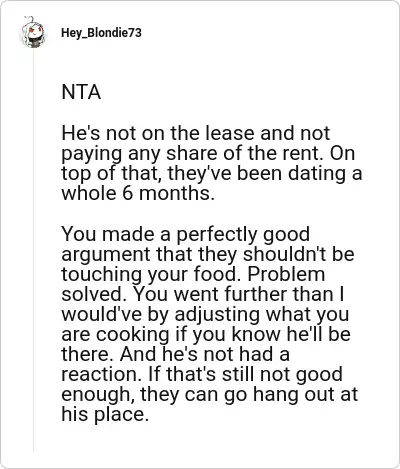Viewport: 400px width, 469px height.
Task: Click the line 'reaction. If that's still not good'
Action: click(x=202, y=374)
